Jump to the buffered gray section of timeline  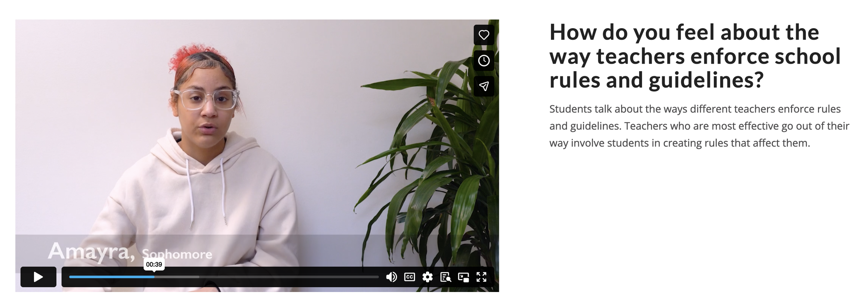(x=177, y=277)
